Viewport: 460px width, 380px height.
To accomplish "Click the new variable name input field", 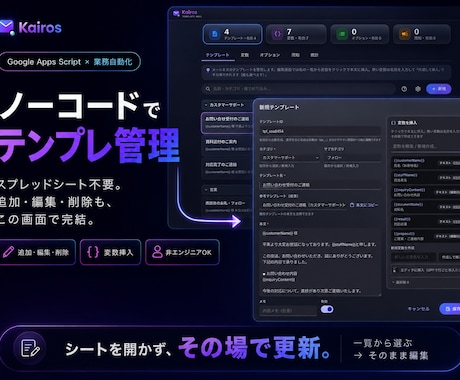I will 413,257.
